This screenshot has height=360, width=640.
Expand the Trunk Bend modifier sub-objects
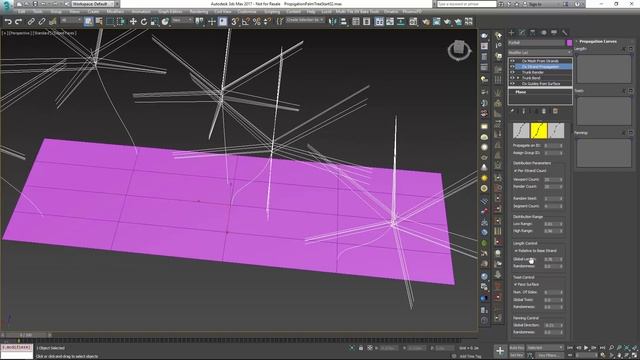point(518,78)
